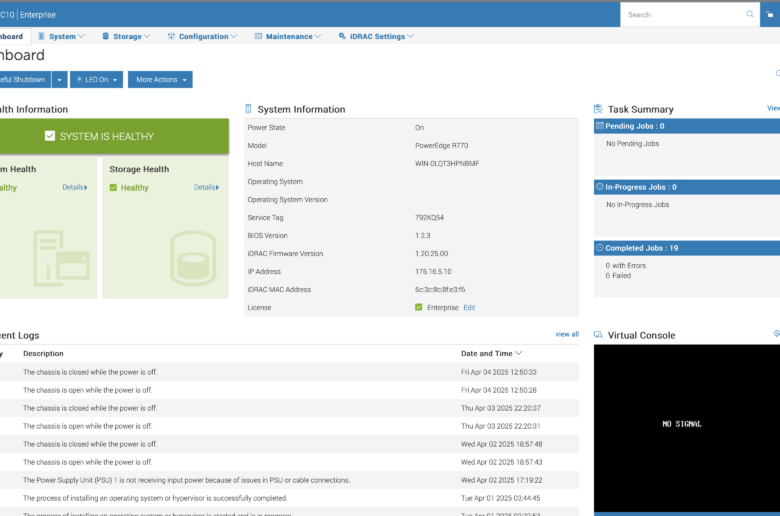Open the Graceful Shutdown dropdown arrow
780x516 pixels.
point(59,80)
